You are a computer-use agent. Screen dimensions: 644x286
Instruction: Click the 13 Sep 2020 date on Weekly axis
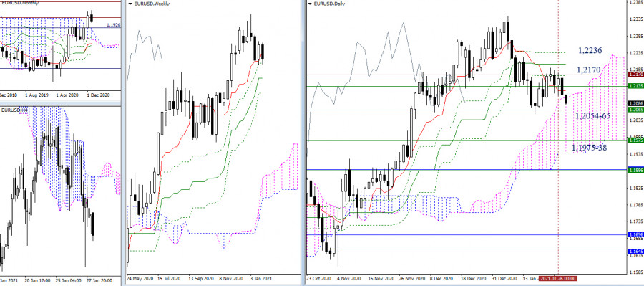pos(202,279)
